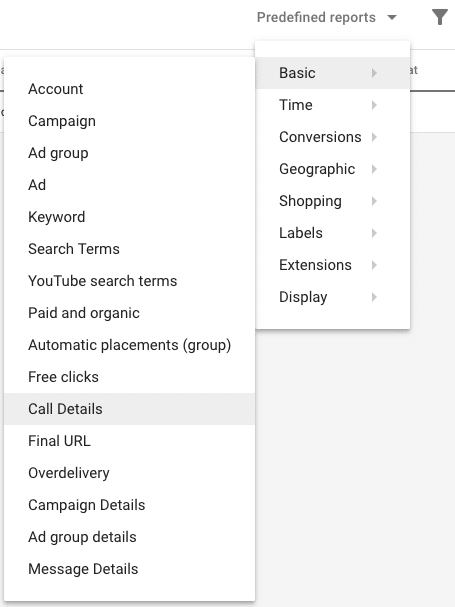
Task: Choose the Ad report option
Action: (130, 185)
